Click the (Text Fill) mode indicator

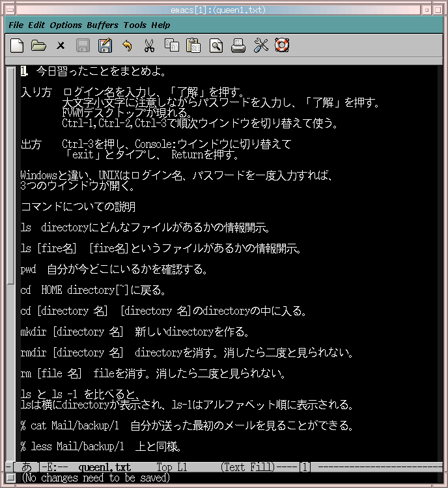pos(247,467)
